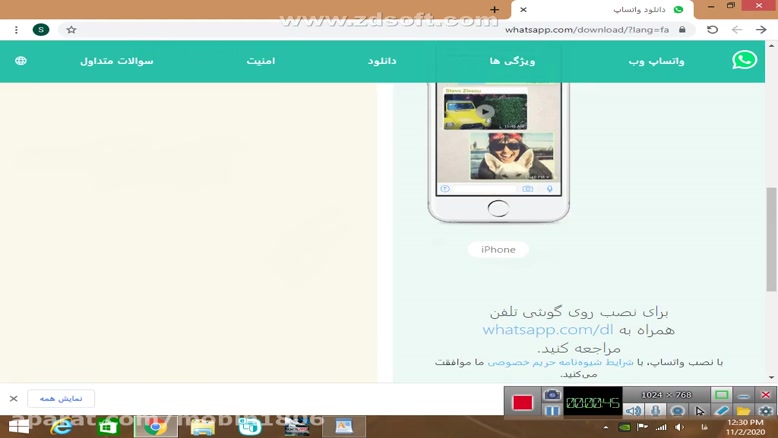
Task: Open recorder settings gear
Action: pos(766,411)
